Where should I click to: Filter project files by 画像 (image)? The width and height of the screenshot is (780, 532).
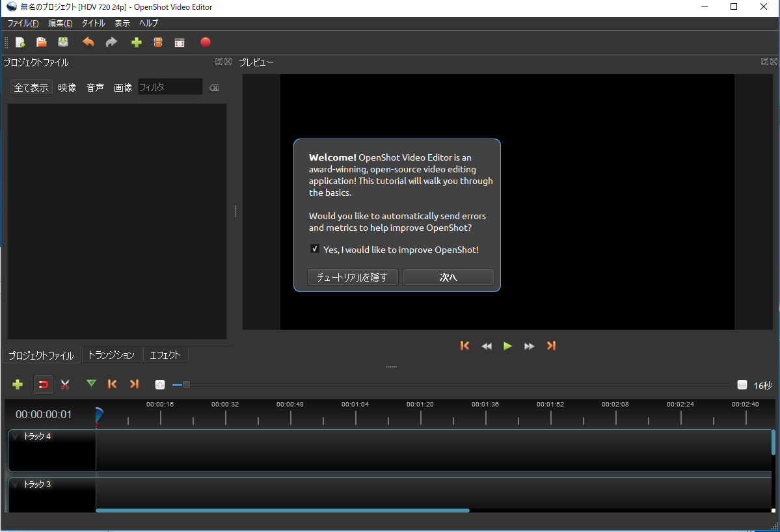pos(123,88)
